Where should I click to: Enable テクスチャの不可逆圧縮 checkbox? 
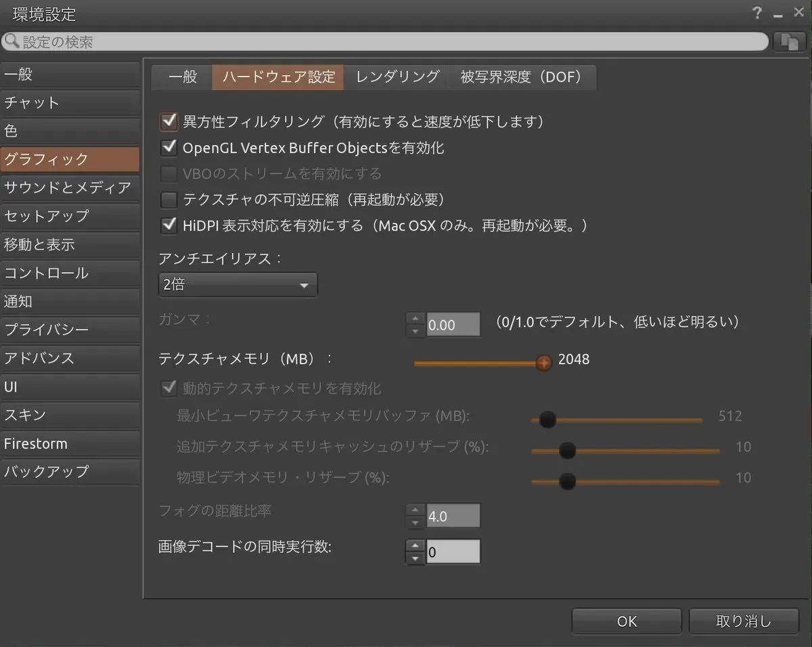coord(168,200)
